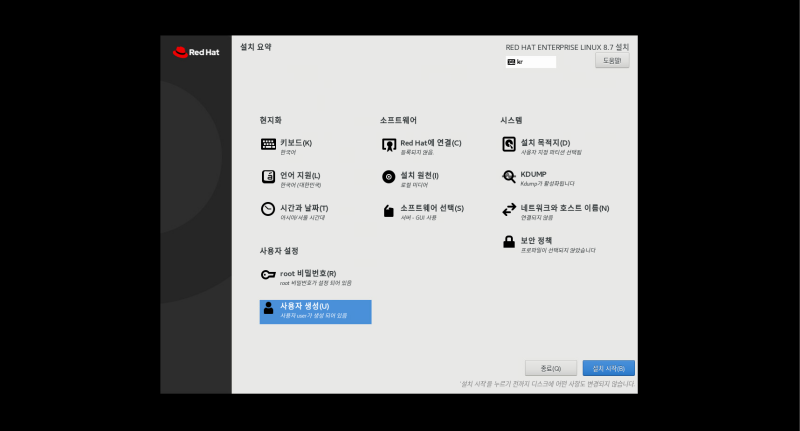Open the 네트워크와 호스트 이름(N) arrows icon
The width and height of the screenshot is (800, 431).
[509, 210]
